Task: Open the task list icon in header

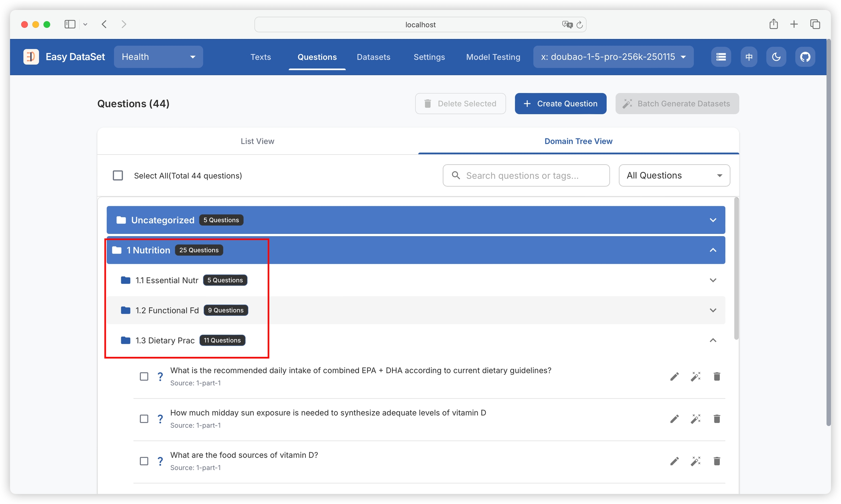Action: [x=721, y=57]
